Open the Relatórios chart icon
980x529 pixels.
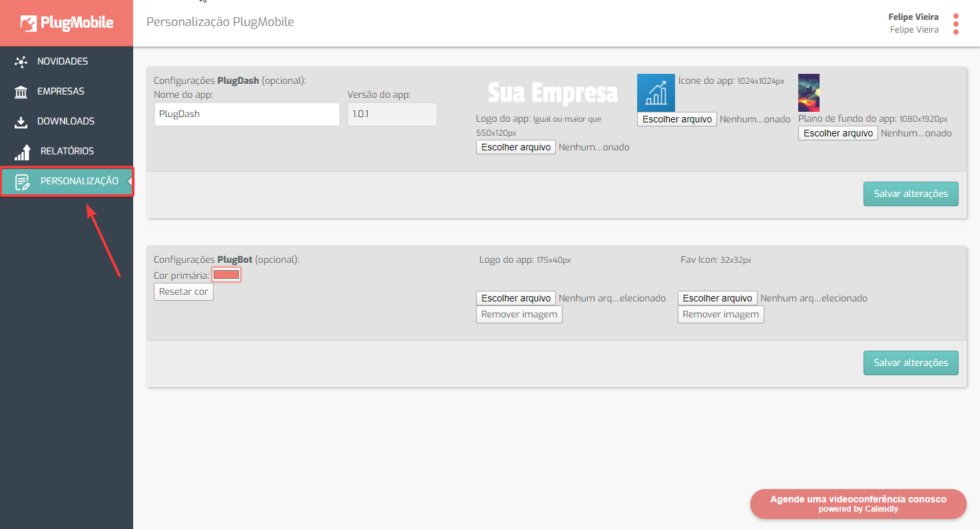point(22,152)
